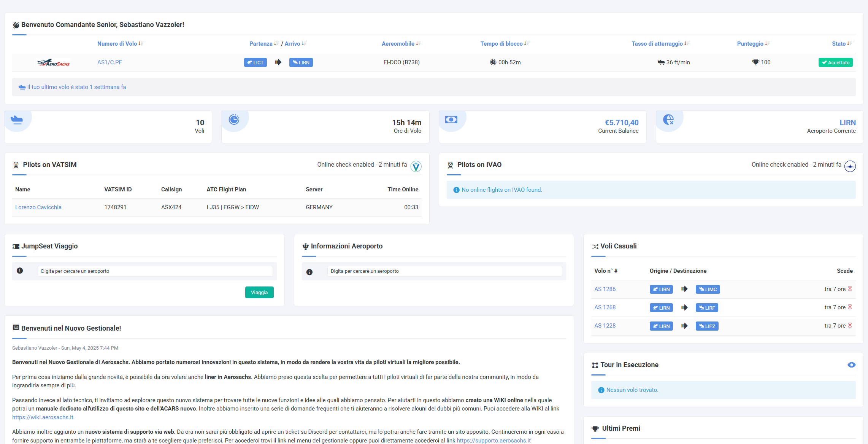The width and height of the screenshot is (868, 444).
Task: Click the VATSIM network logo icon
Action: click(x=416, y=166)
